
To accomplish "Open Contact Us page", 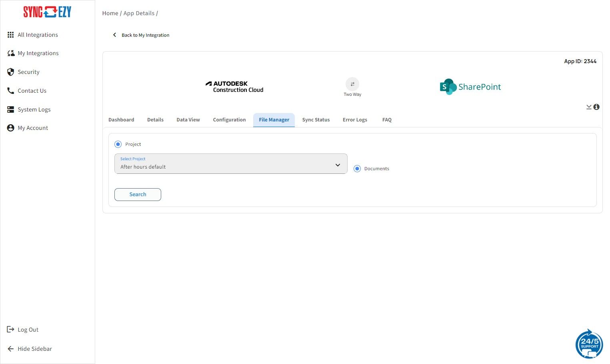I will coord(32,91).
